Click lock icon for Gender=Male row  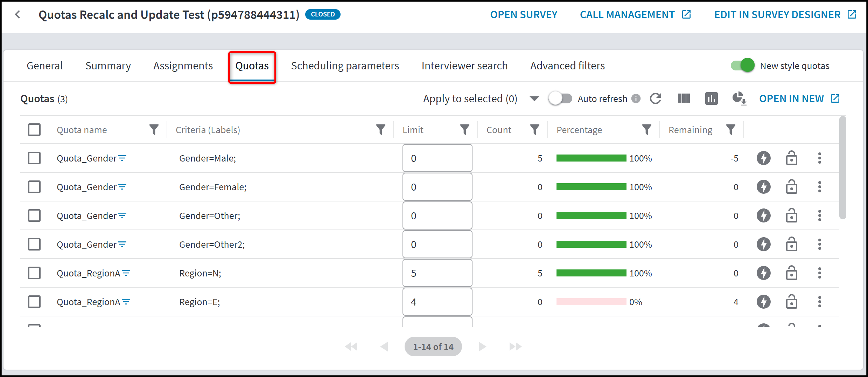pos(791,158)
